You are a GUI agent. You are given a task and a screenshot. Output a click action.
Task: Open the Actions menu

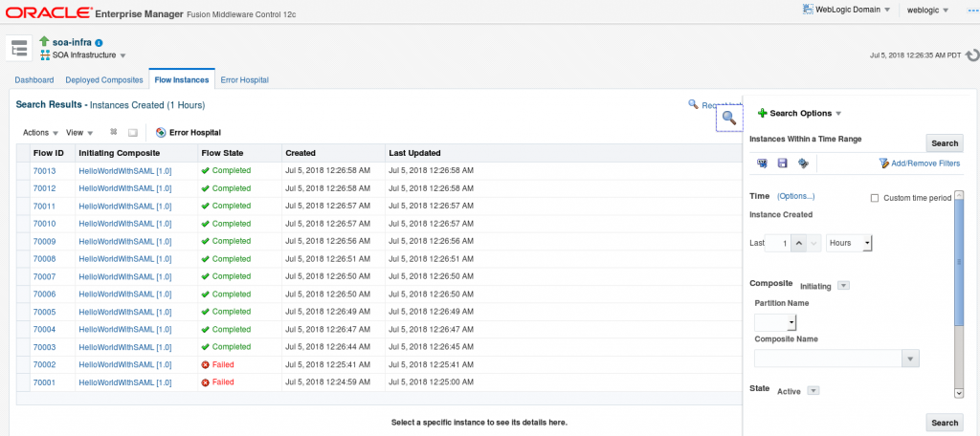40,132
